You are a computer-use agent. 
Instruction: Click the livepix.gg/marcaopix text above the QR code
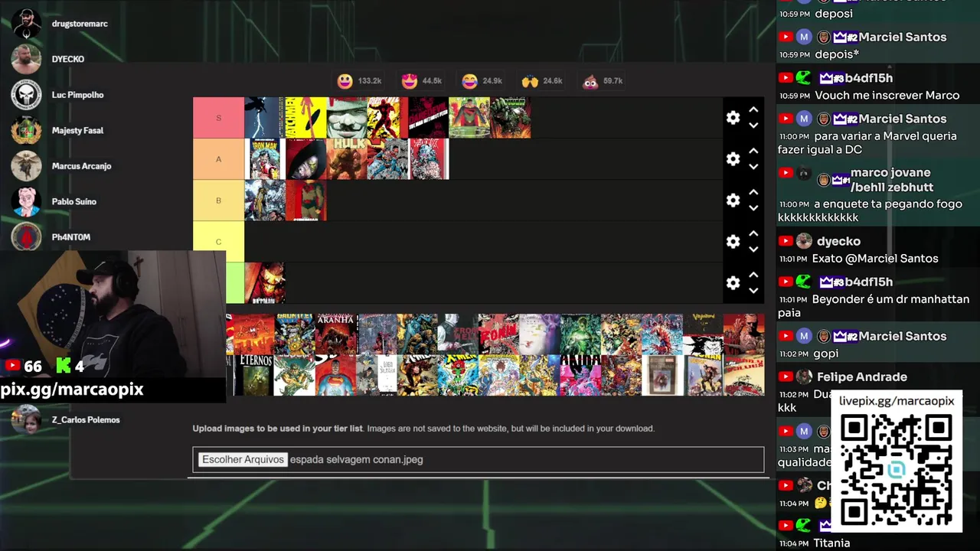(x=897, y=401)
